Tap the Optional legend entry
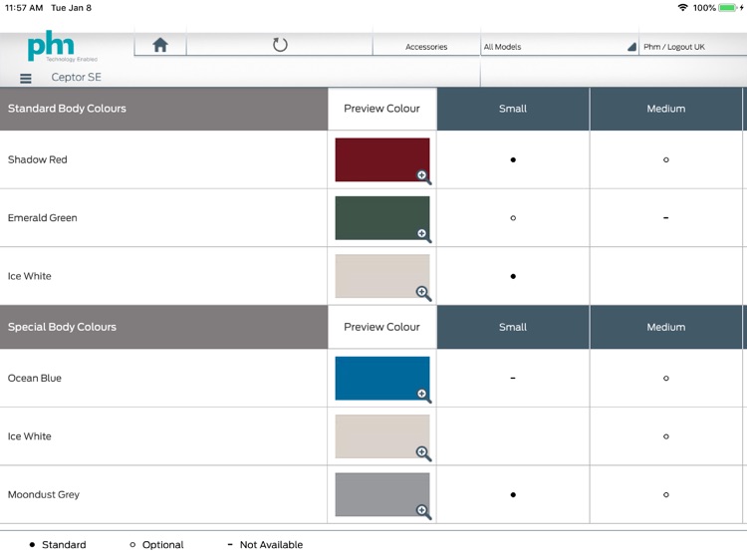The height and width of the screenshot is (560, 747). pyautogui.click(x=156, y=544)
